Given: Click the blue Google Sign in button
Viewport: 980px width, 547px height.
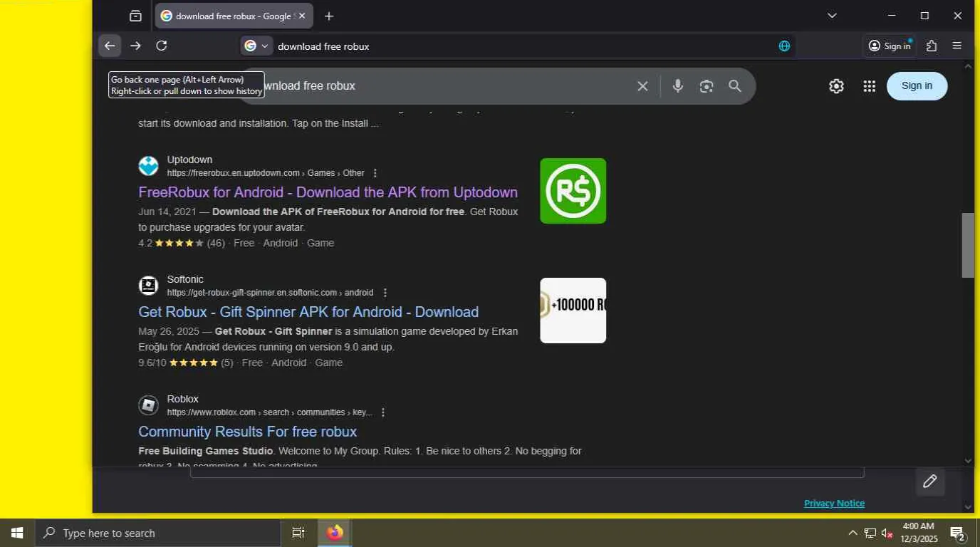Looking at the screenshot, I should pos(917,86).
